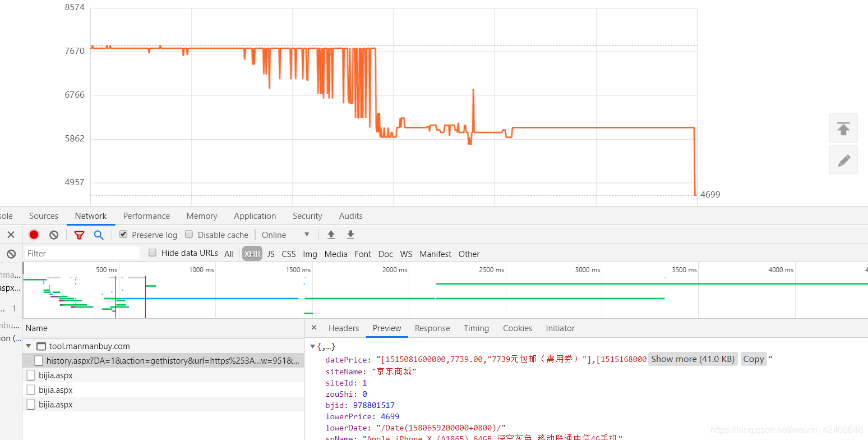The width and height of the screenshot is (868, 440).
Task: Switch to the Sources panel tab
Action: pos(44,216)
